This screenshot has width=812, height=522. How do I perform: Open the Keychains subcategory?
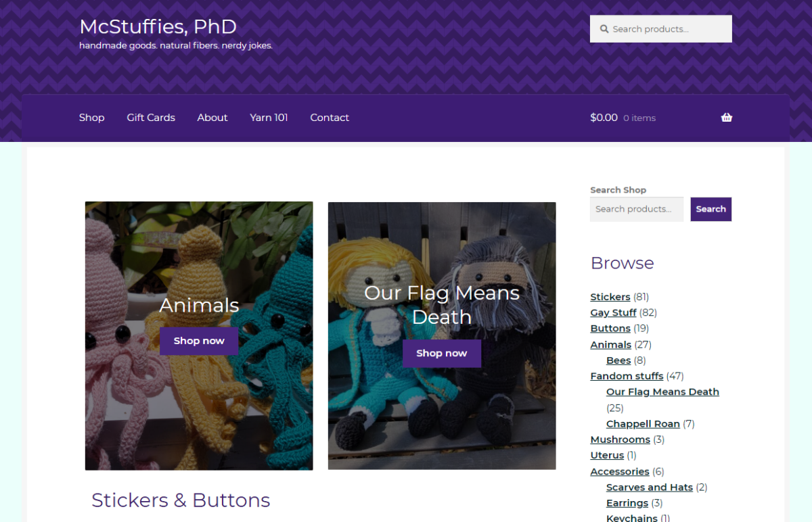tap(632, 518)
